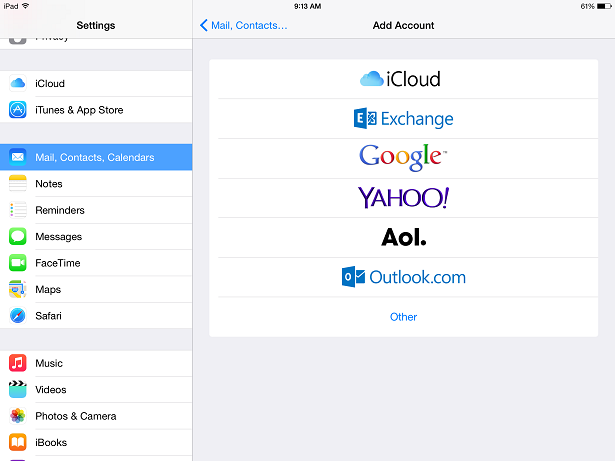Screen dimensions: 615x461
Task: Tap the 9:13 AM clock
Action: coord(308,6)
